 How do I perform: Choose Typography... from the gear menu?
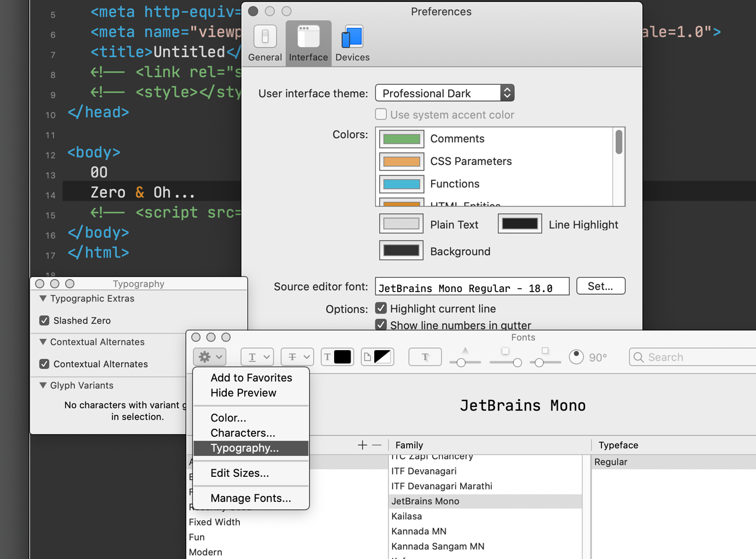click(251, 448)
